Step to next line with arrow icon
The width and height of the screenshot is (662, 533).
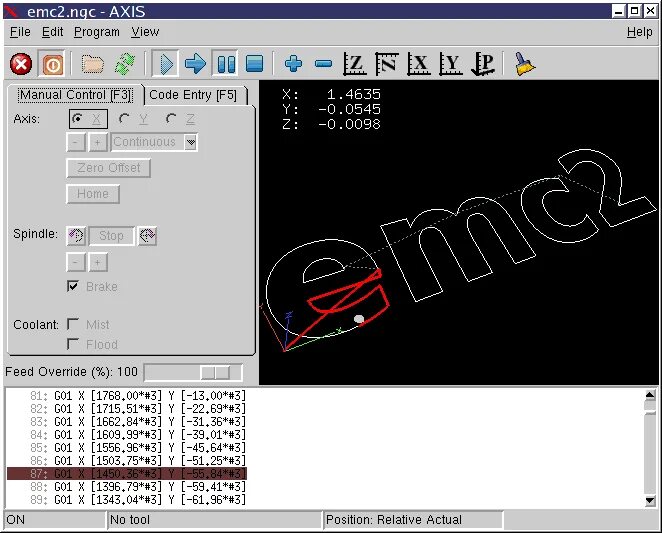pos(195,64)
